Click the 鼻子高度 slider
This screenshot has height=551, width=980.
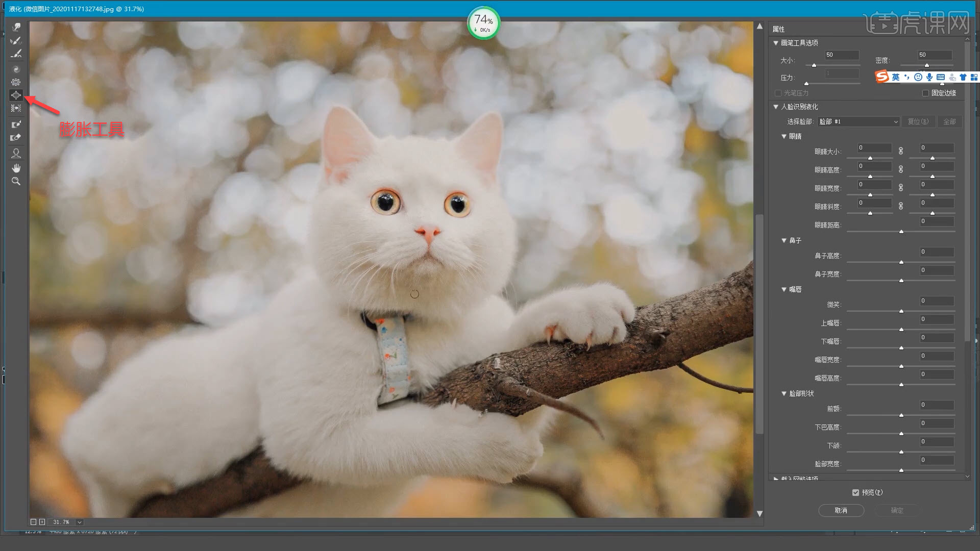(x=901, y=262)
